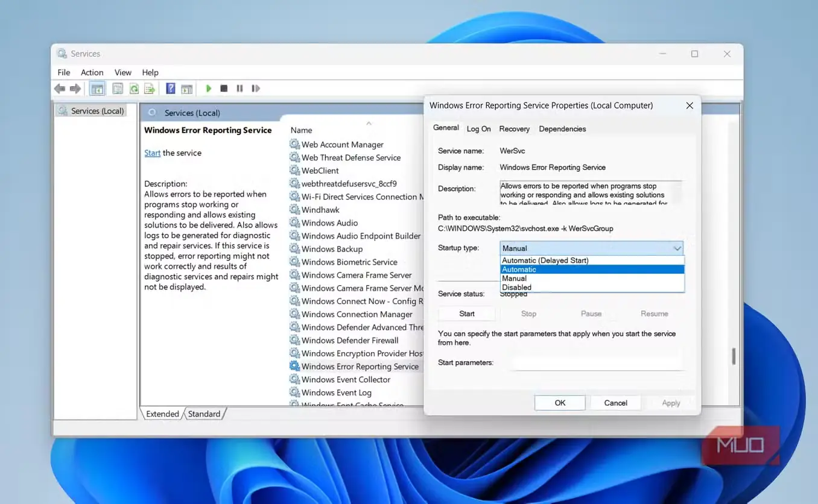The width and height of the screenshot is (818, 504).
Task: Select Services (Local) in the console tree
Action: coord(90,111)
